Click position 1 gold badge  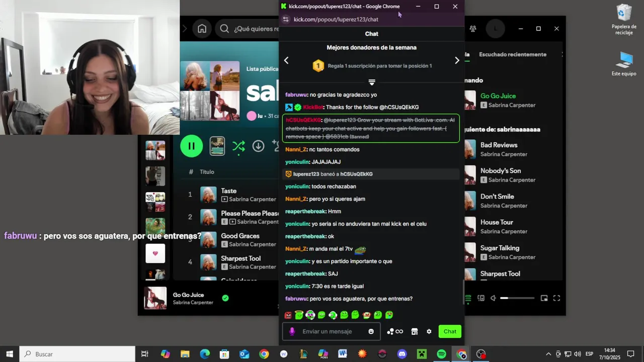318,66
